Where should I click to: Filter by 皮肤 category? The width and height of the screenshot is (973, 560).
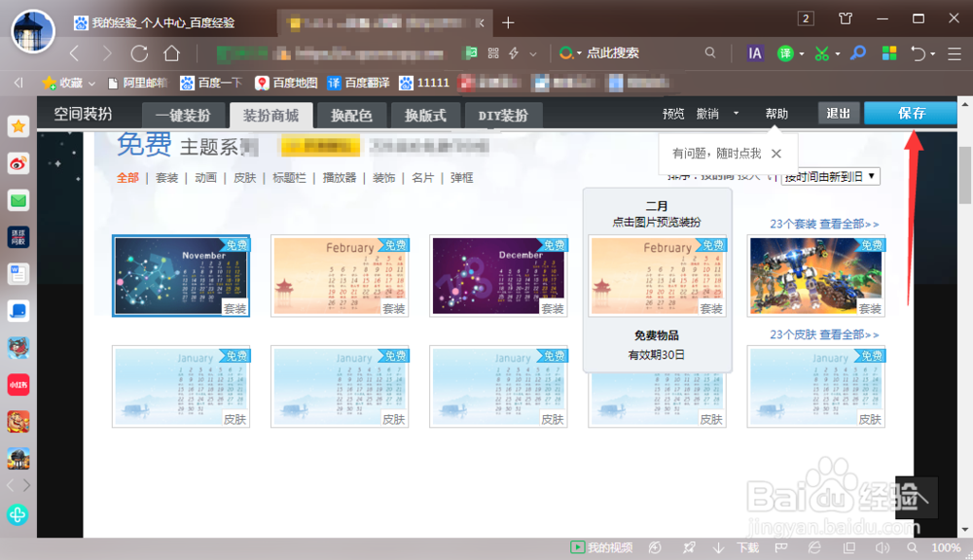(244, 178)
